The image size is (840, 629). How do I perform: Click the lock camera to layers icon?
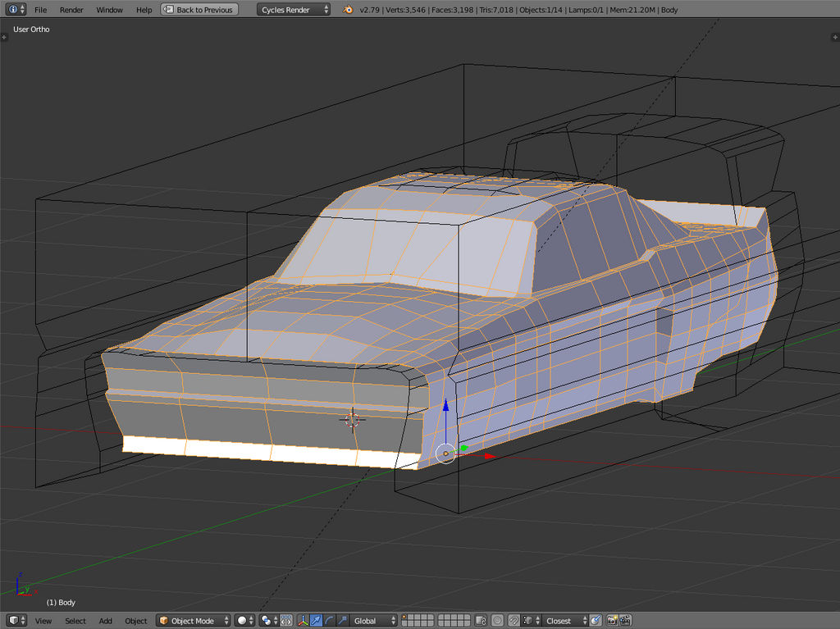(482, 621)
